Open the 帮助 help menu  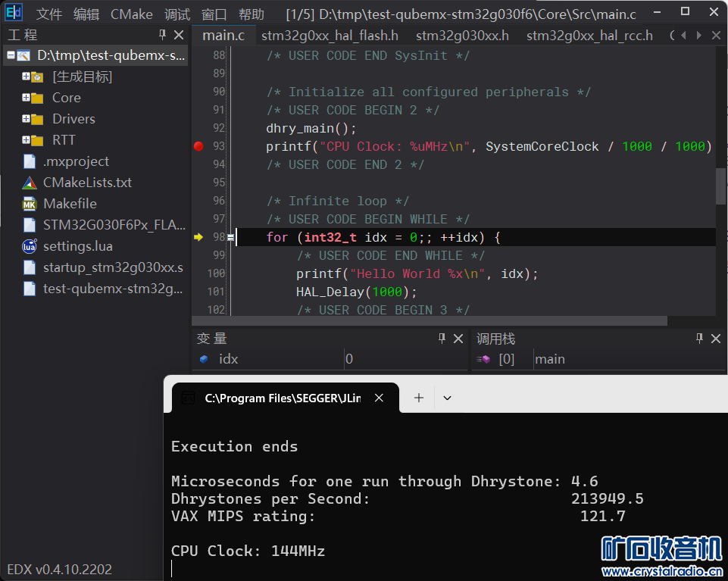tap(252, 14)
